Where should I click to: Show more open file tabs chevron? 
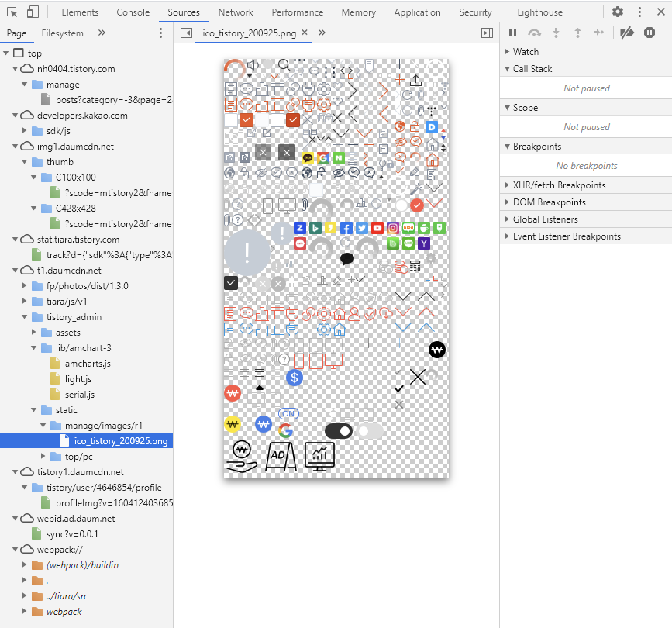pos(322,33)
